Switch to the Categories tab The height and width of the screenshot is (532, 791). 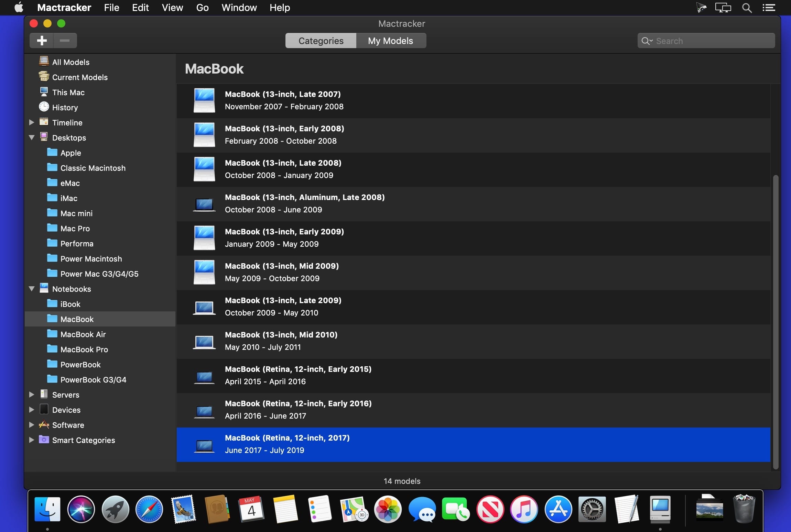point(321,41)
